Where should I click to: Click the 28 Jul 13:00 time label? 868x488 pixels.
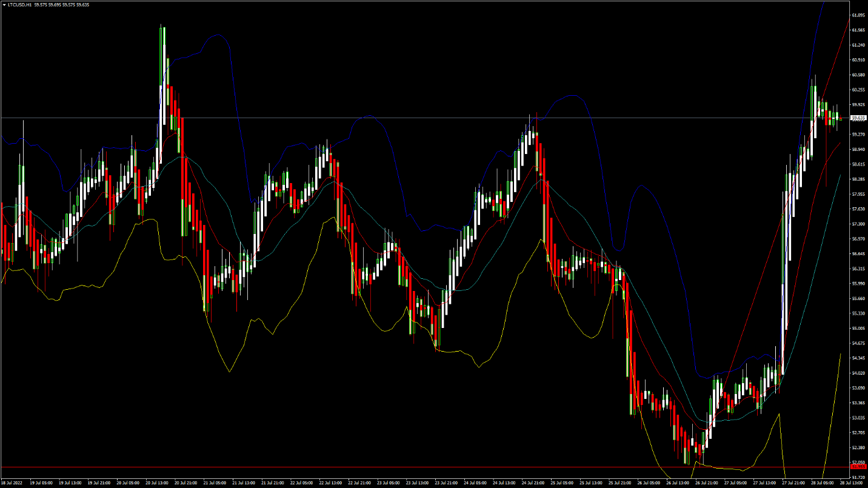coord(852,483)
